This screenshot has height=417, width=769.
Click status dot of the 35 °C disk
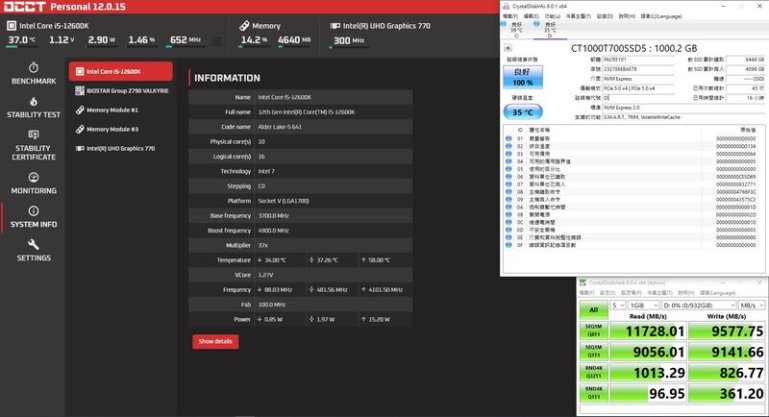pos(537,24)
